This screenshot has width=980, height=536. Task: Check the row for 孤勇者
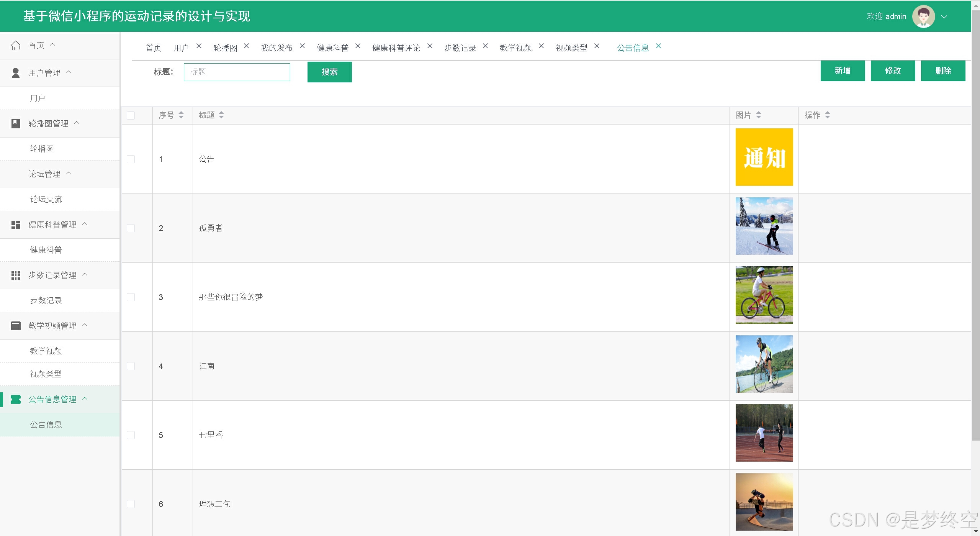tap(131, 228)
